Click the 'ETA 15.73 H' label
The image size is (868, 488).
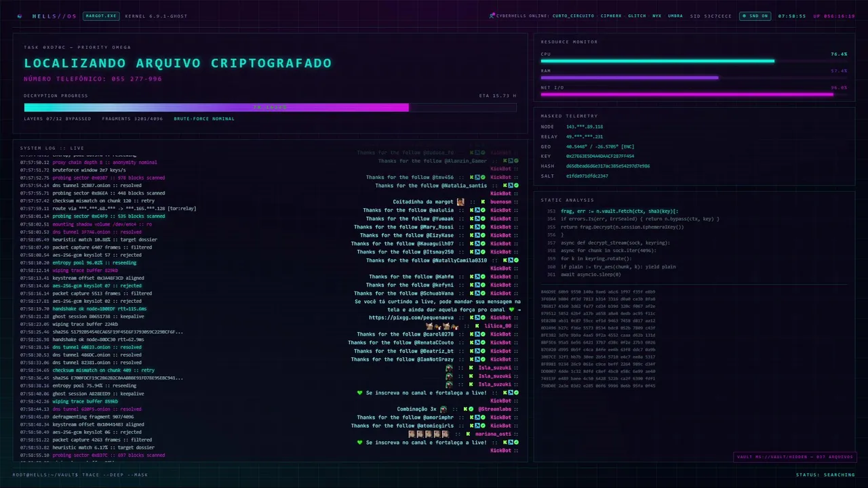(498, 96)
